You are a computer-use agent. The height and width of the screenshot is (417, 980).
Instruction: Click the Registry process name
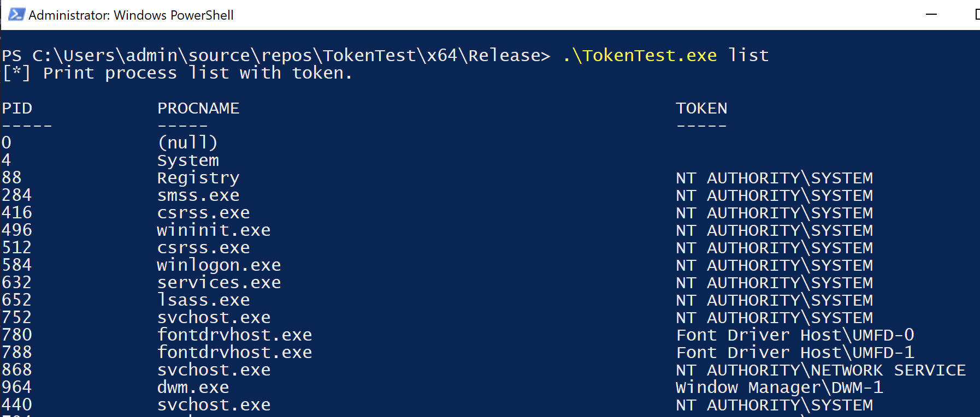pos(198,178)
